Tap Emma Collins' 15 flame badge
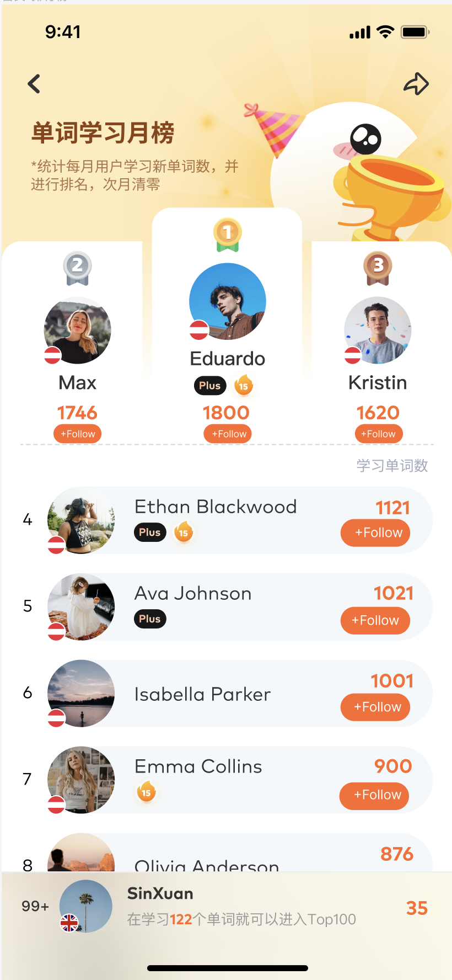452x980 pixels. (x=146, y=792)
